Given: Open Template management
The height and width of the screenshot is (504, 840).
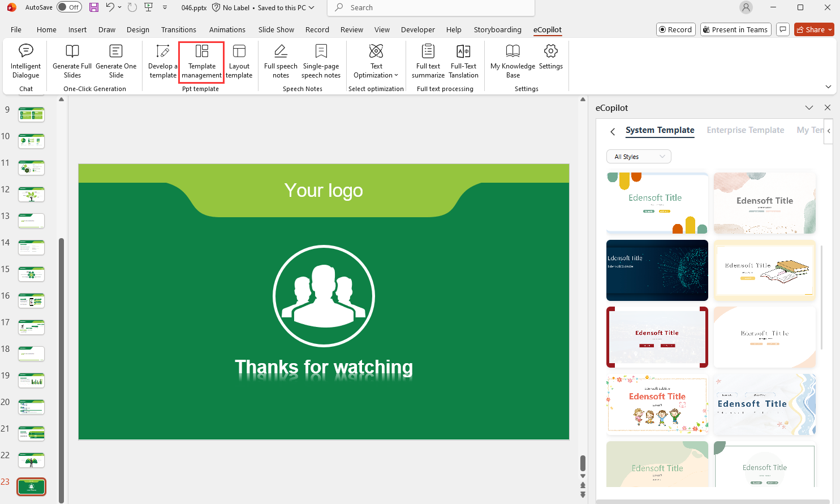Looking at the screenshot, I should [201, 62].
